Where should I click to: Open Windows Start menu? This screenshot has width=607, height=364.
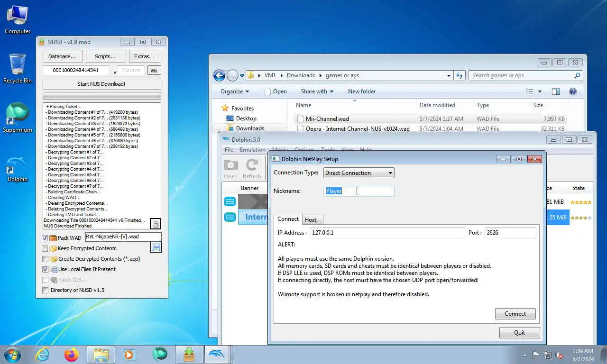[x=13, y=355]
